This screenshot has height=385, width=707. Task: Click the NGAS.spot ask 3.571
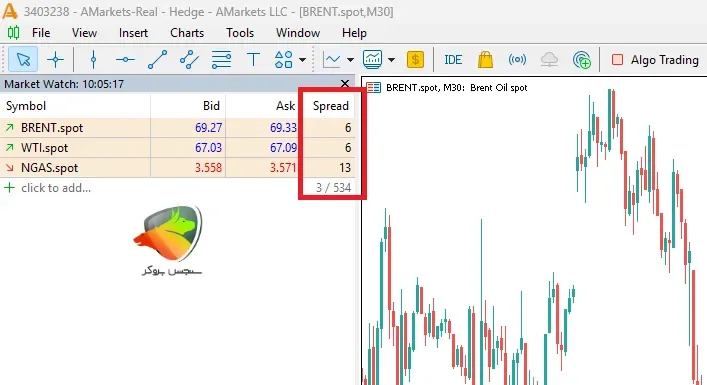click(283, 168)
